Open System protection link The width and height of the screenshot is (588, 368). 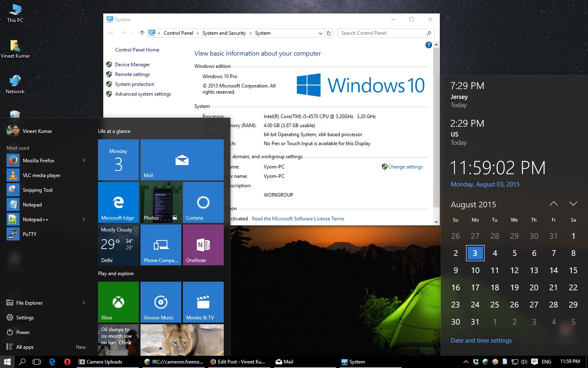tap(135, 84)
